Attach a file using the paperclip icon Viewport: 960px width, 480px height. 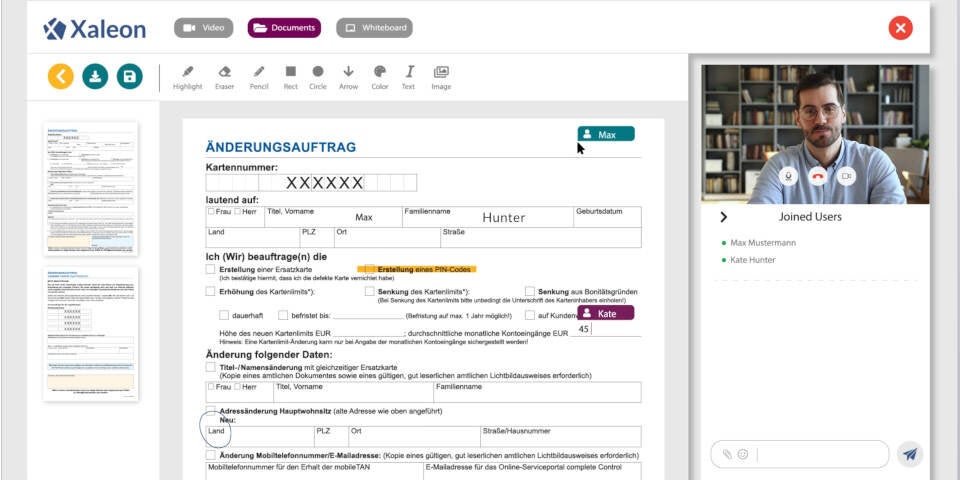coord(727,454)
